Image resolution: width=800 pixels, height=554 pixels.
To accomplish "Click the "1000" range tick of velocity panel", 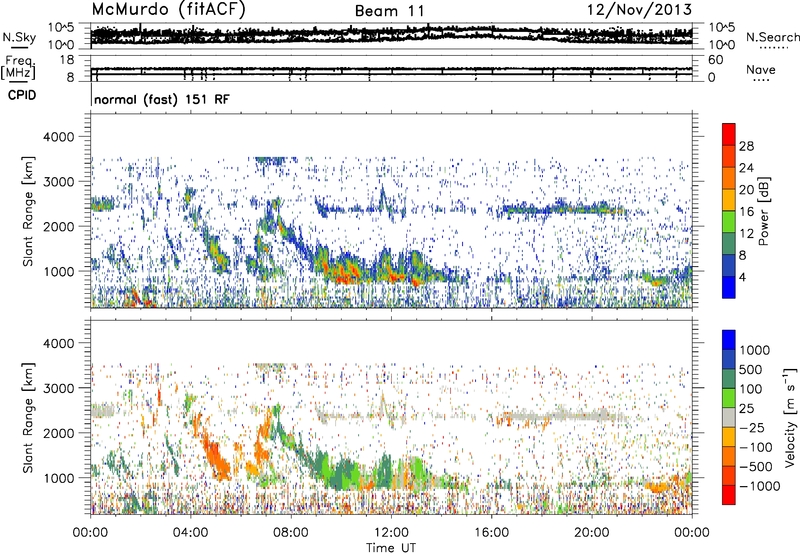I will pos(58,477).
